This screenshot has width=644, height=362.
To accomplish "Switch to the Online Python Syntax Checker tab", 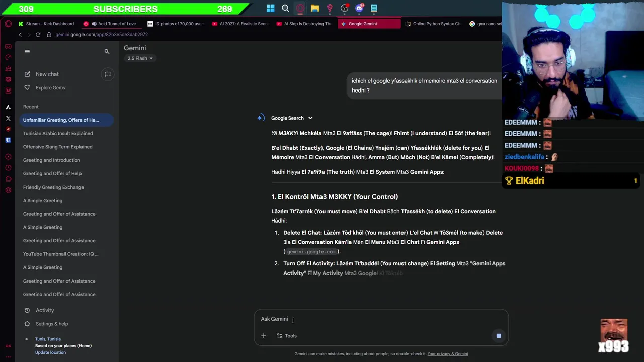I will pyautogui.click(x=433, y=24).
